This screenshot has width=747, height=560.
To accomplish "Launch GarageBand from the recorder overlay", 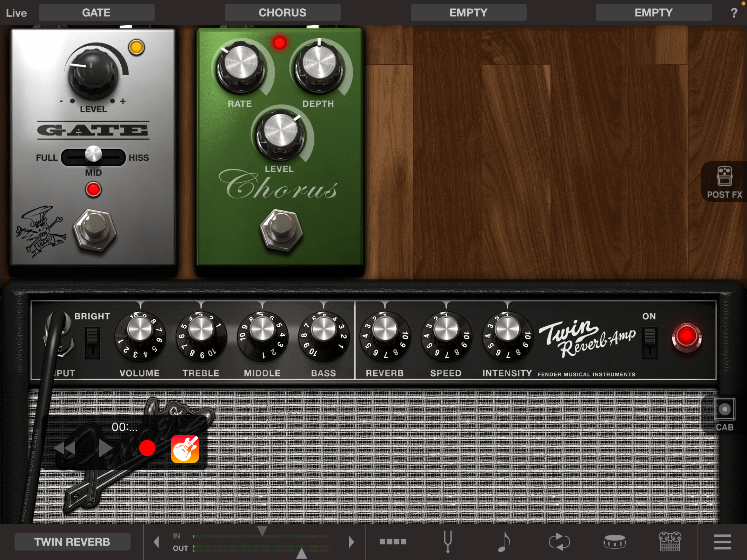I will pos(185,449).
